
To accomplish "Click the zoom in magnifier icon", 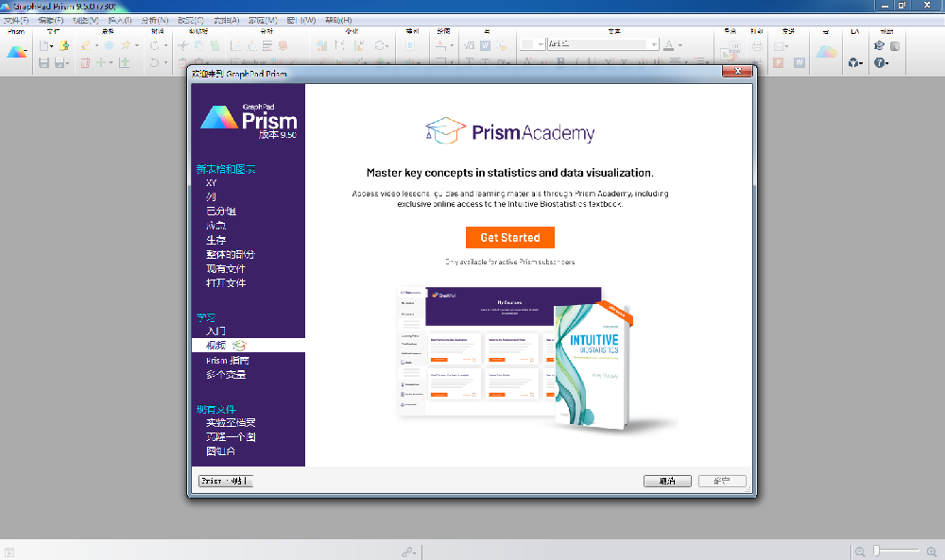I will [932, 552].
